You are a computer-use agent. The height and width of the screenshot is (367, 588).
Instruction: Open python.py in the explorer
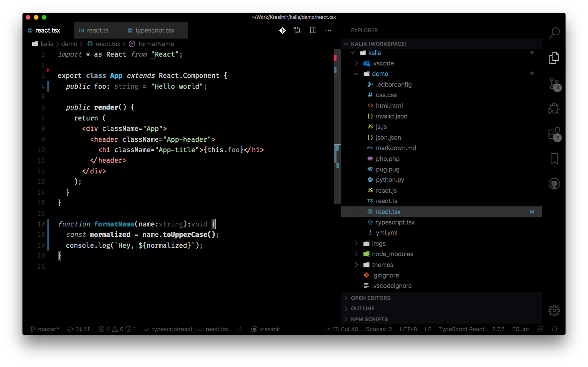click(x=390, y=180)
